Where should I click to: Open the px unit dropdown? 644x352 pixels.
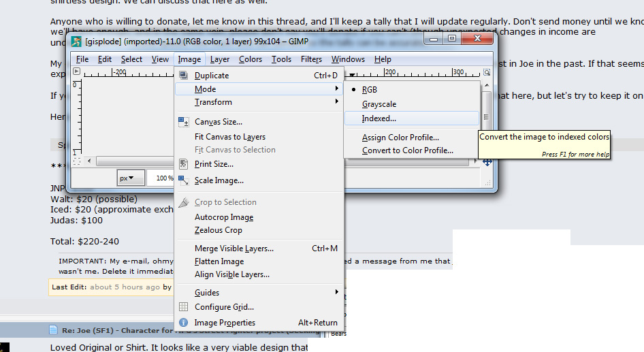coord(130,178)
